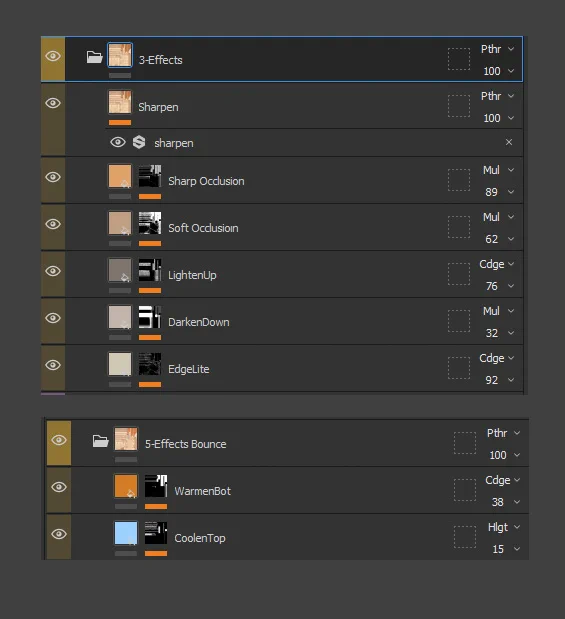This screenshot has height=619, width=565.
Task: Select WarmenBot orange fill swatch
Action: click(126, 486)
